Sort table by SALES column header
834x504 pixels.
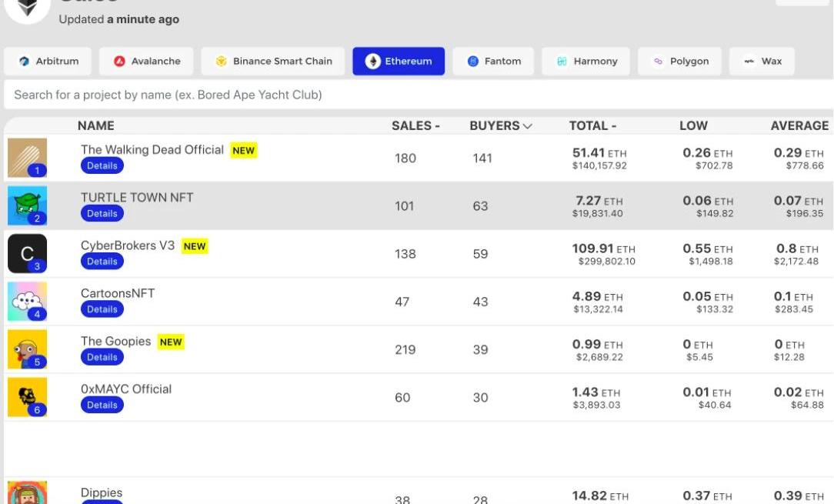(415, 125)
